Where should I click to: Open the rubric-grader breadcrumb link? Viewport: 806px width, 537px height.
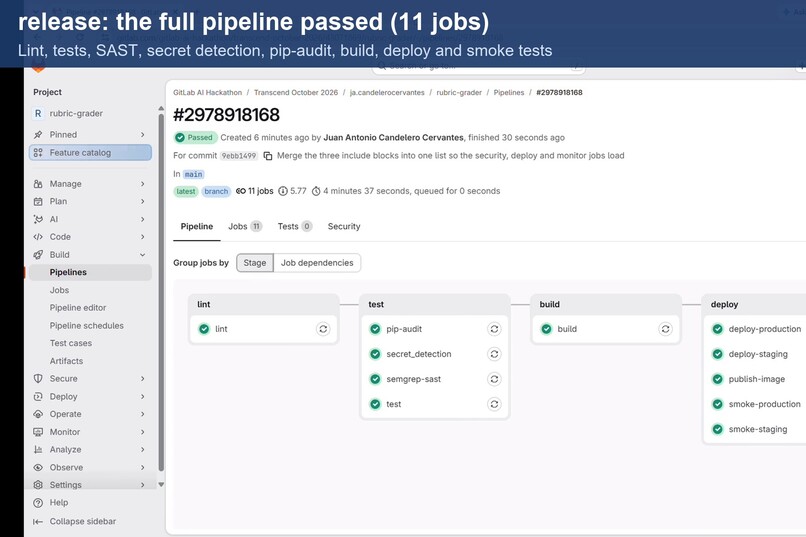(459, 92)
